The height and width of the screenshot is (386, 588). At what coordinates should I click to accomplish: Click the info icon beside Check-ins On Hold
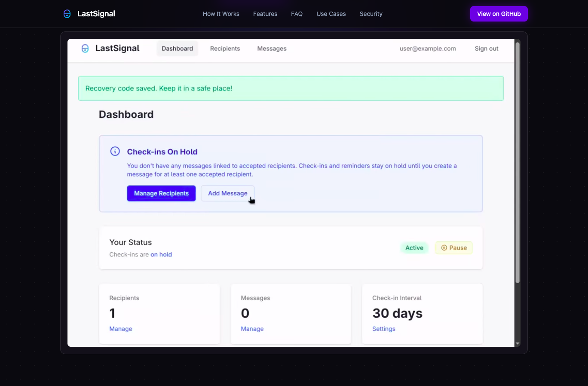115,151
